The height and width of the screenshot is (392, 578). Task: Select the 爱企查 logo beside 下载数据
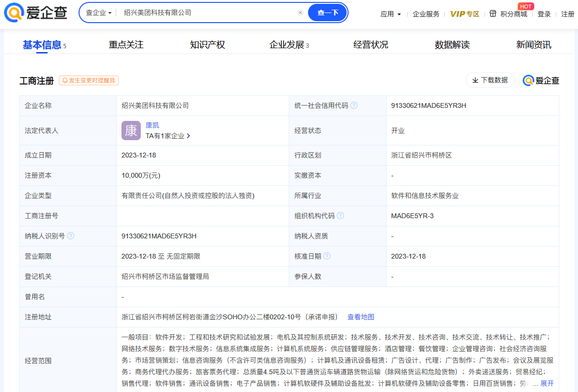541,80
